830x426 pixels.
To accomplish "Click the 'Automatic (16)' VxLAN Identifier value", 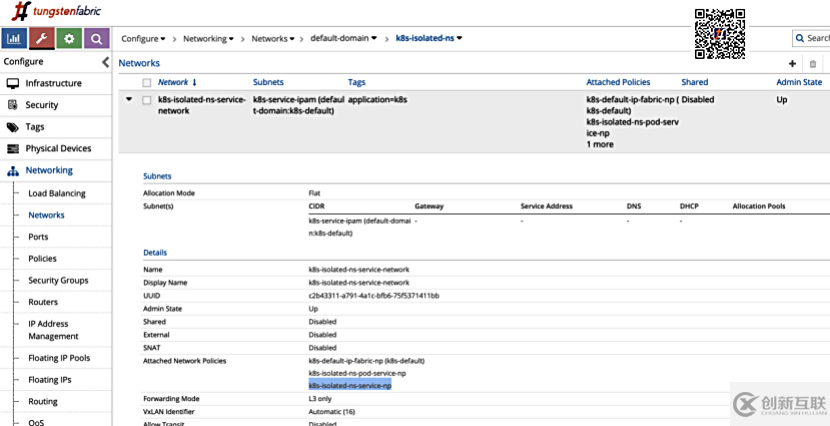I will pyautogui.click(x=331, y=412).
